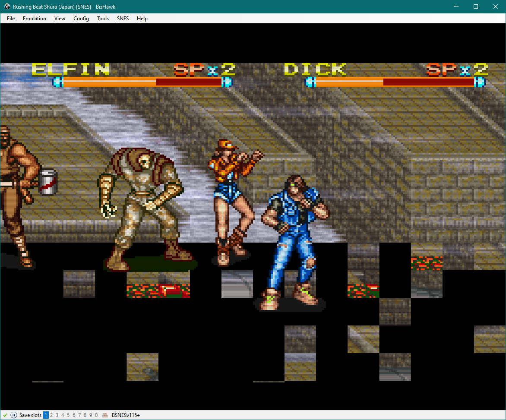Click the BSNESv115+ core label
This screenshot has width=506, height=420.
coord(126,415)
